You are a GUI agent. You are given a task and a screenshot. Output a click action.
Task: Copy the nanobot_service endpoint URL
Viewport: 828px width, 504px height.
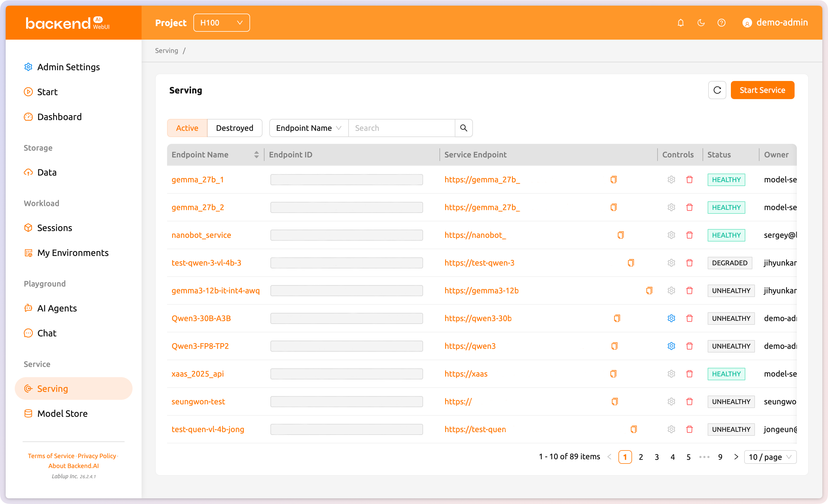[620, 235]
